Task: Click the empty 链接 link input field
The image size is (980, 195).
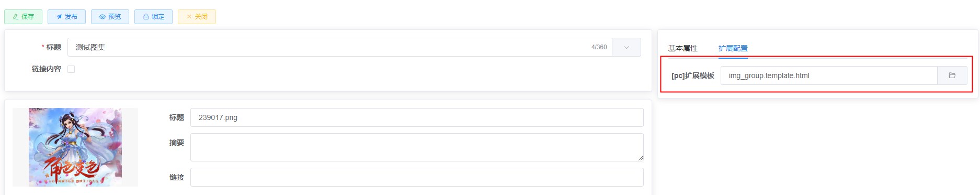Action: point(417,177)
